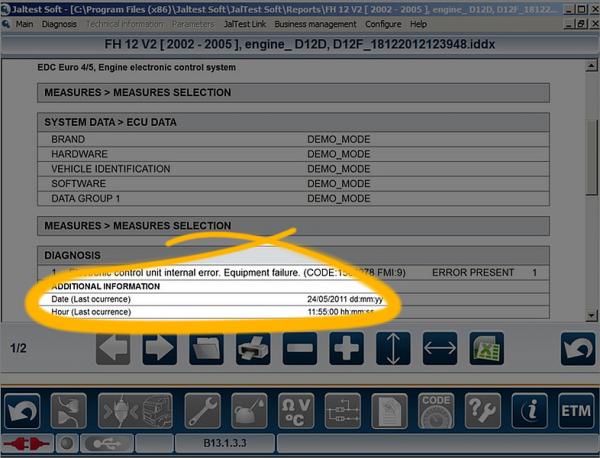Click the DIAGNOSIS section header
Screen dimensions: 600x458
[x=293, y=256]
